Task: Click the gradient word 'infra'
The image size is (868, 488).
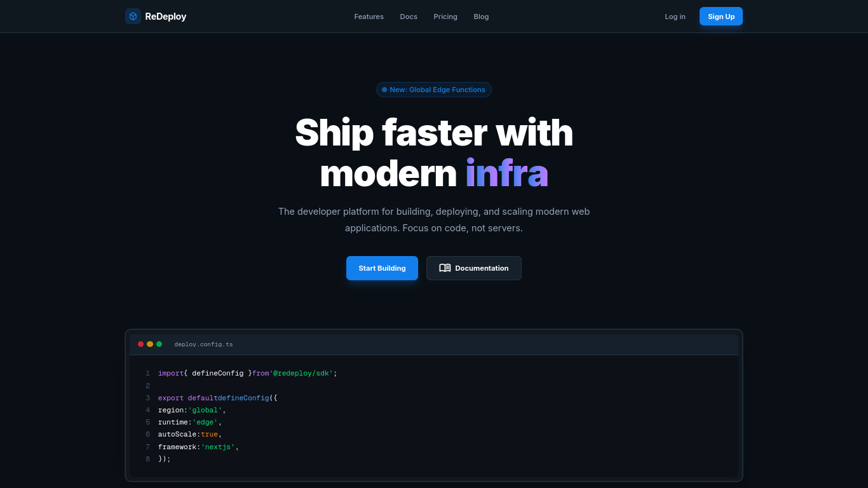Action: pos(506,173)
